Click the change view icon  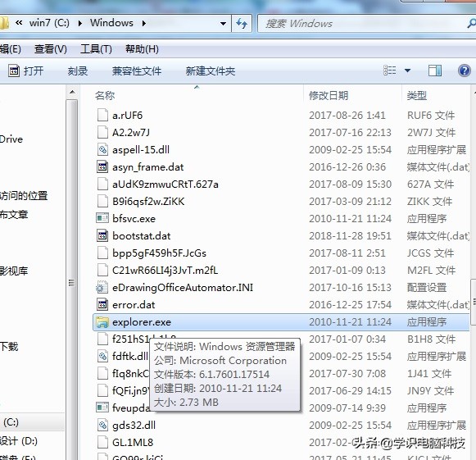[390, 71]
